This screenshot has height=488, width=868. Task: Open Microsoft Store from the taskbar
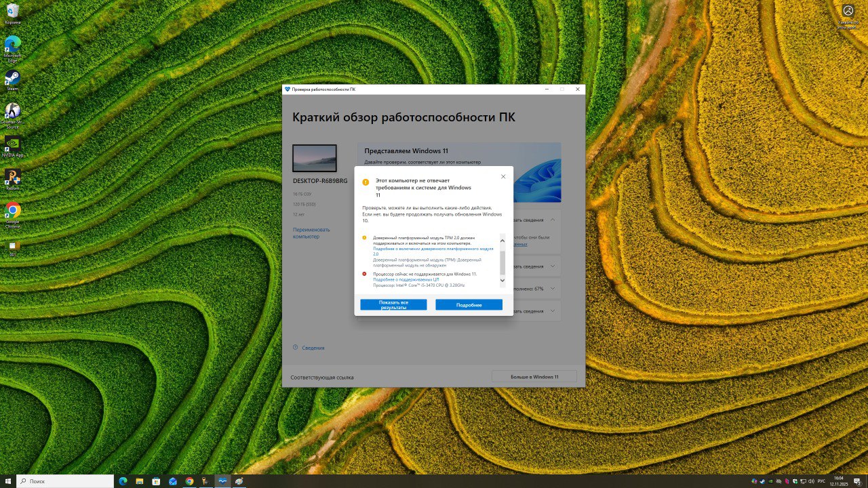(156, 481)
